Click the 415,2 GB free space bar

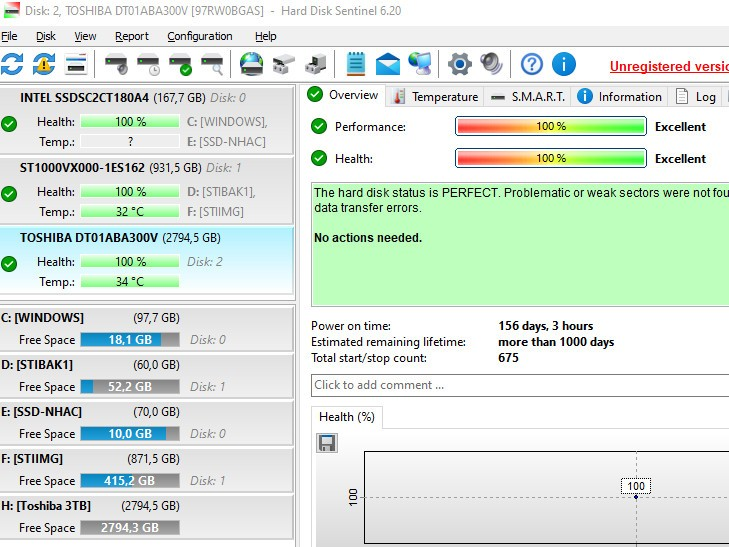tap(130, 481)
